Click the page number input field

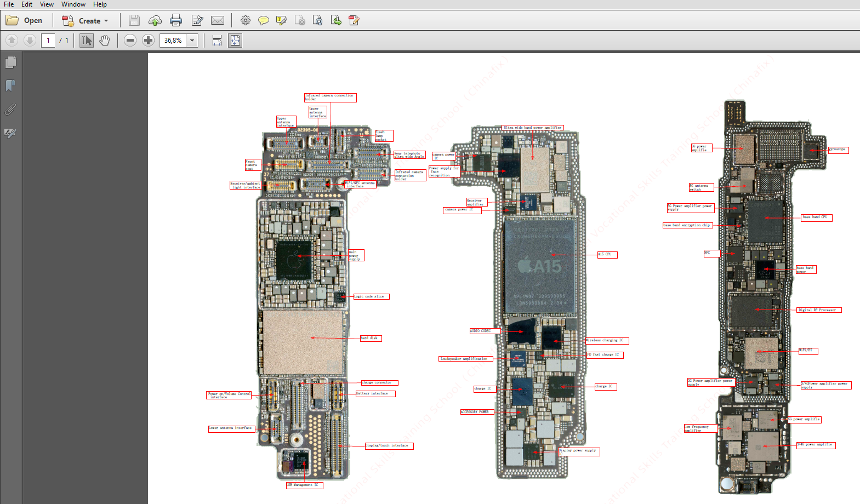coord(48,41)
